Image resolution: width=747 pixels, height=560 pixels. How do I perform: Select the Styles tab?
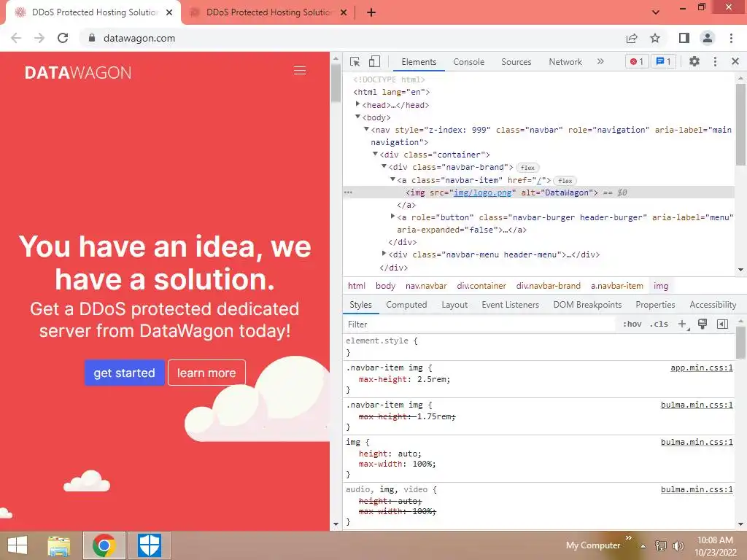pyautogui.click(x=360, y=305)
